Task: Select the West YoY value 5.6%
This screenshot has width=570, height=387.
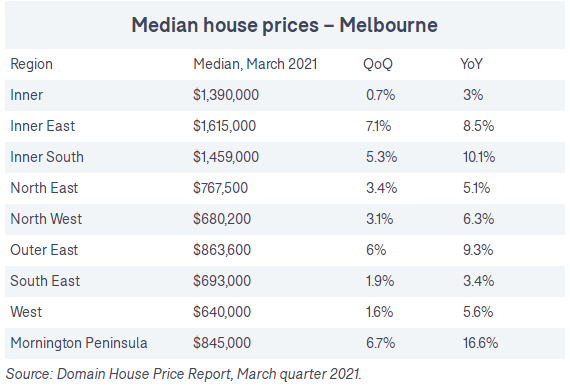Action: pyautogui.click(x=478, y=312)
